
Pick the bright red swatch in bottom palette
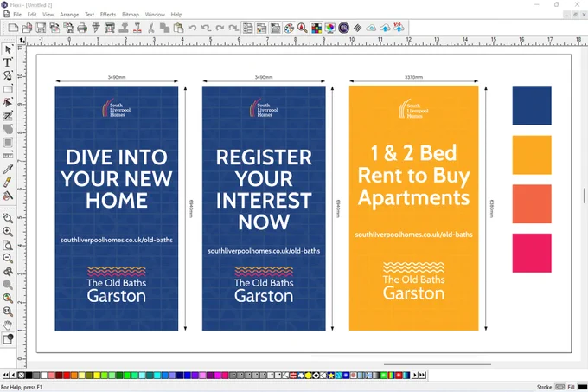click(x=67, y=375)
